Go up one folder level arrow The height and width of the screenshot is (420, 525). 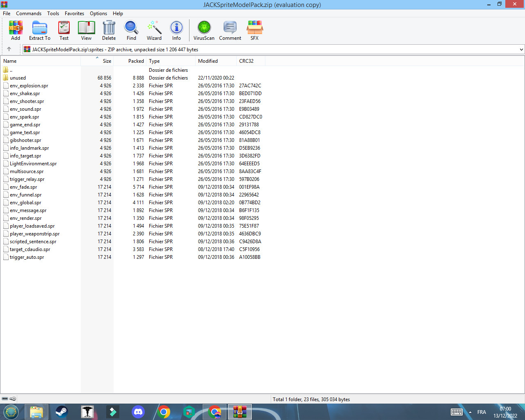(9, 49)
